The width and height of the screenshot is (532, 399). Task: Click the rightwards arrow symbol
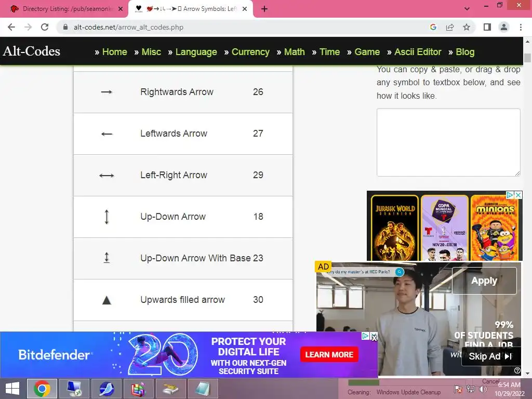point(107,92)
